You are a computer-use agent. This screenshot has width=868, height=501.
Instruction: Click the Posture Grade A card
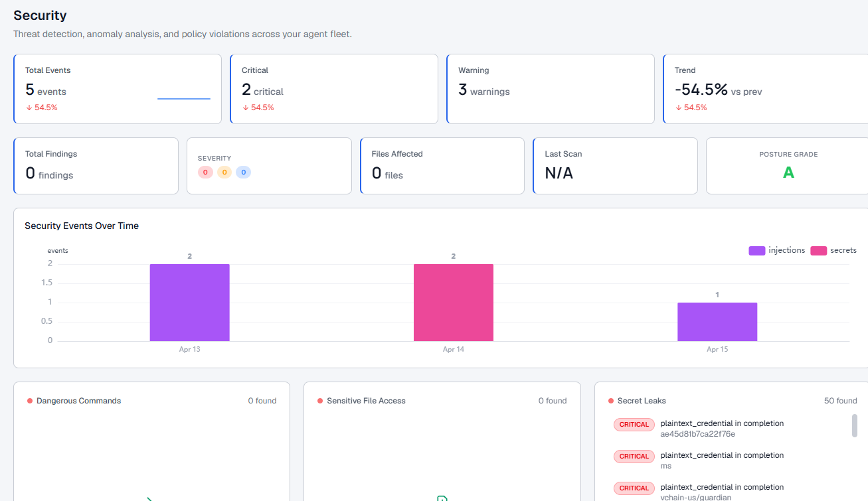tap(788, 166)
